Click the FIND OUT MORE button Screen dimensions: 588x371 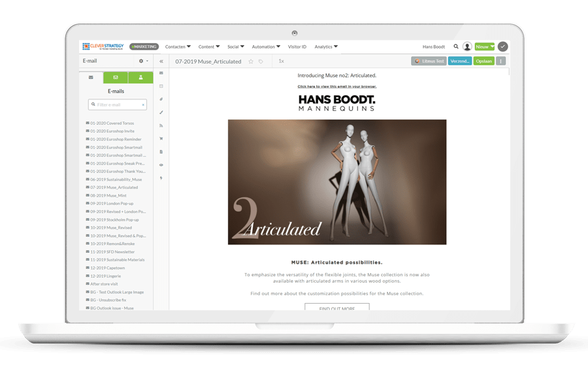[336, 307]
